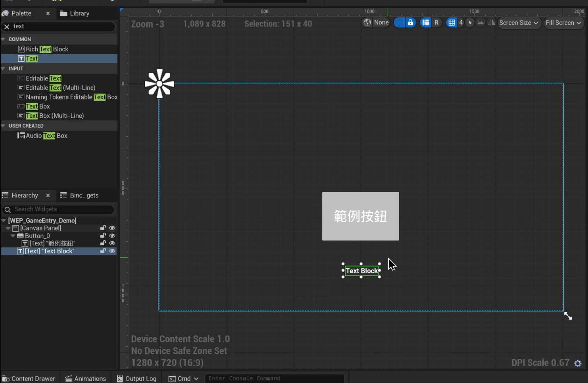Image resolution: width=588 pixels, height=383 pixels.
Task: Toggle dashed widget outlines button
Action: [399, 23]
